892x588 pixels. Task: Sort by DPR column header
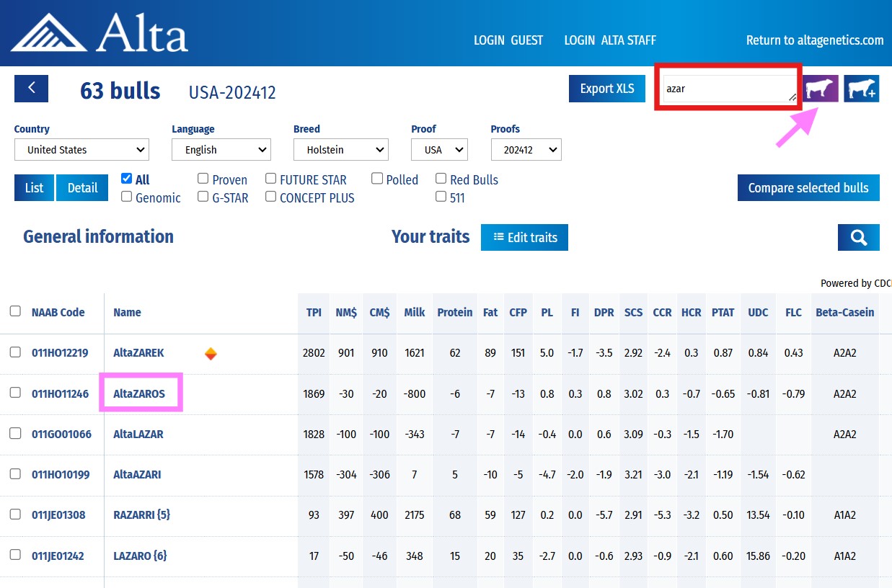(604, 313)
